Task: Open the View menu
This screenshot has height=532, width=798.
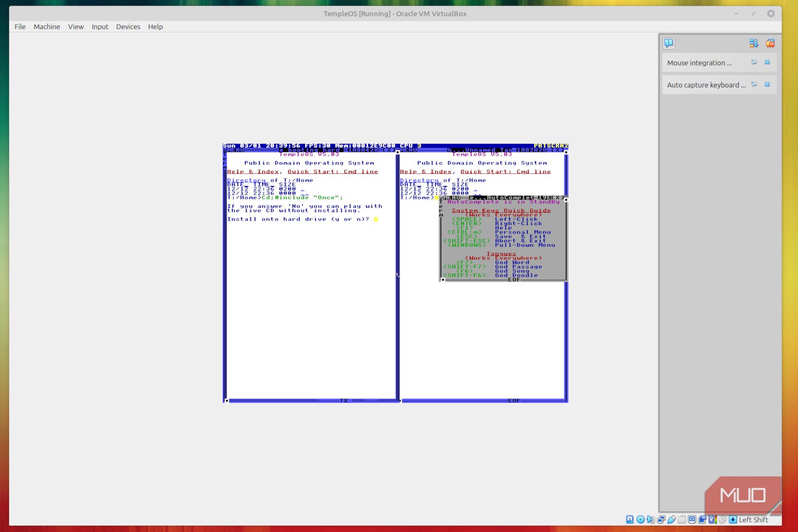Action: (76, 27)
